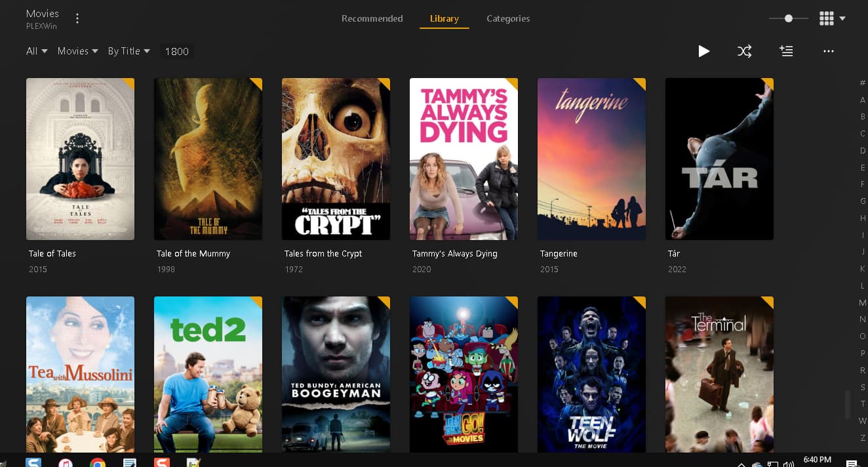Expand the Movies type dropdown
Image resolution: width=868 pixels, height=467 pixels.
(77, 51)
